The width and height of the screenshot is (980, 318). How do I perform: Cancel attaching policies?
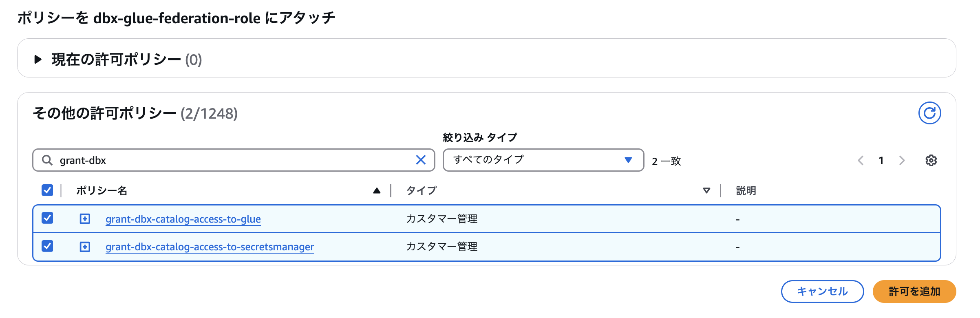point(822,291)
